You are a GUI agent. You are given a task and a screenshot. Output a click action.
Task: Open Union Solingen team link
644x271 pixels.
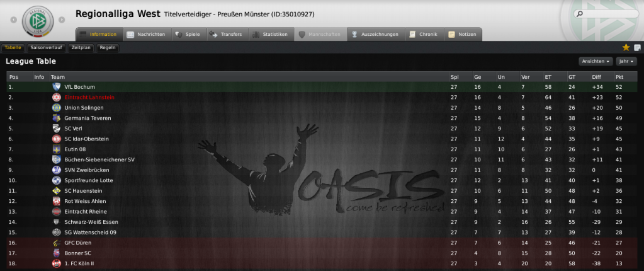[x=84, y=108]
